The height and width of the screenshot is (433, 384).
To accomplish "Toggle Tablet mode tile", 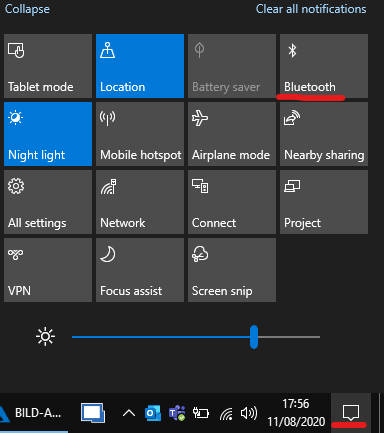I will (x=48, y=66).
